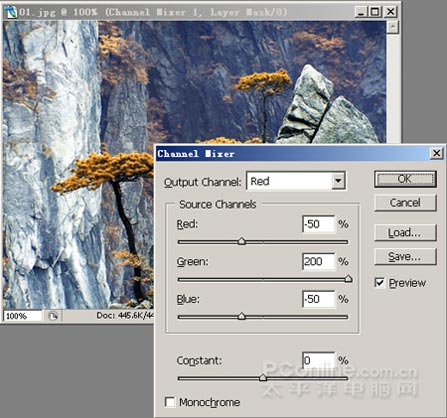
Task: Click Save... to store mixer settings
Action: click(x=405, y=257)
